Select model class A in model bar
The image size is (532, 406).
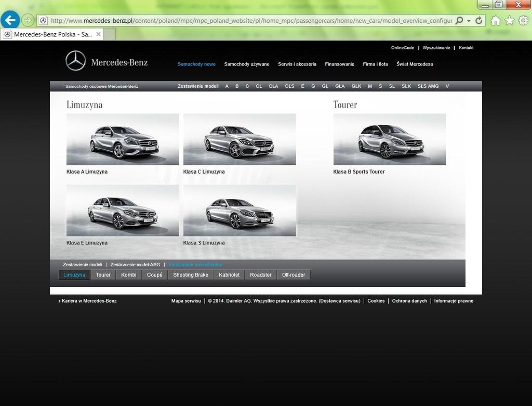227,86
